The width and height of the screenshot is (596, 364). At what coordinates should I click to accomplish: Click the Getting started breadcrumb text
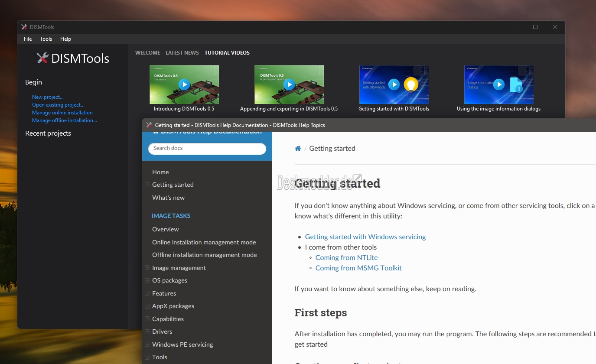(332, 148)
